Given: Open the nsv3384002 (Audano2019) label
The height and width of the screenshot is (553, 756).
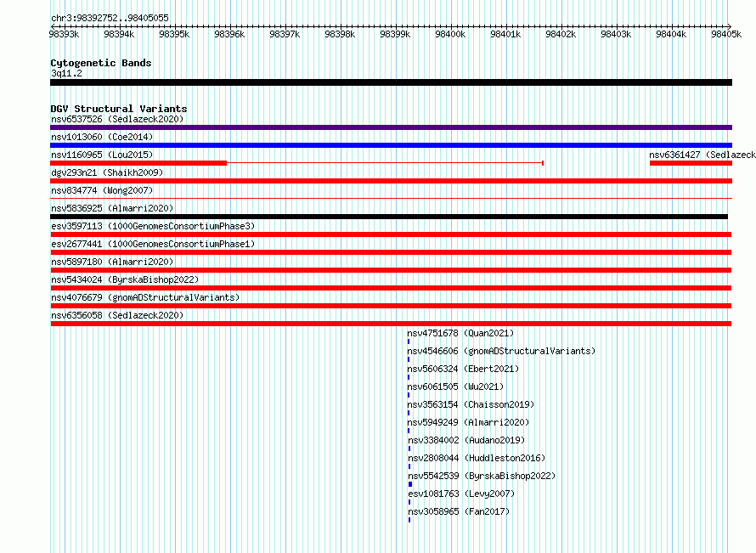Looking at the screenshot, I should point(466,440).
